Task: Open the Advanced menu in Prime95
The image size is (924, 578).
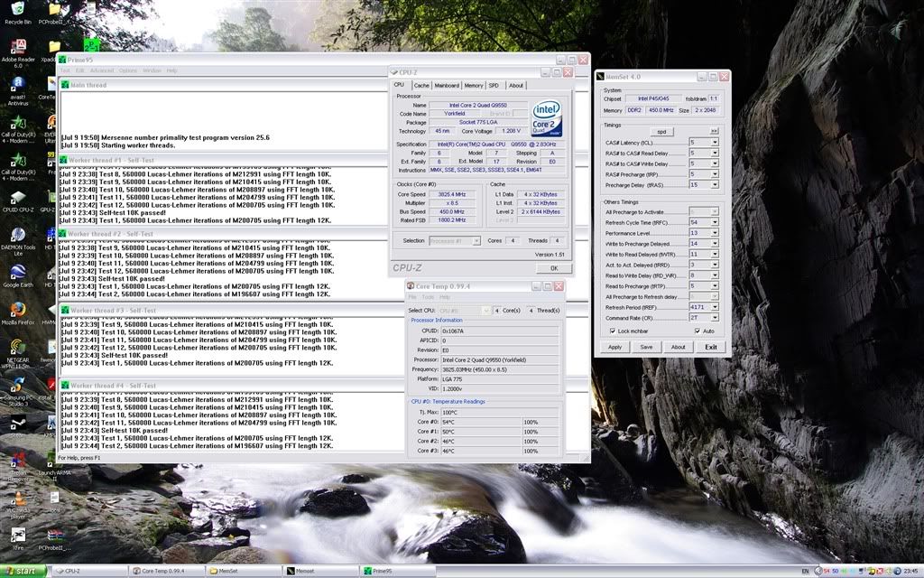Action: click(x=102, y=70)
